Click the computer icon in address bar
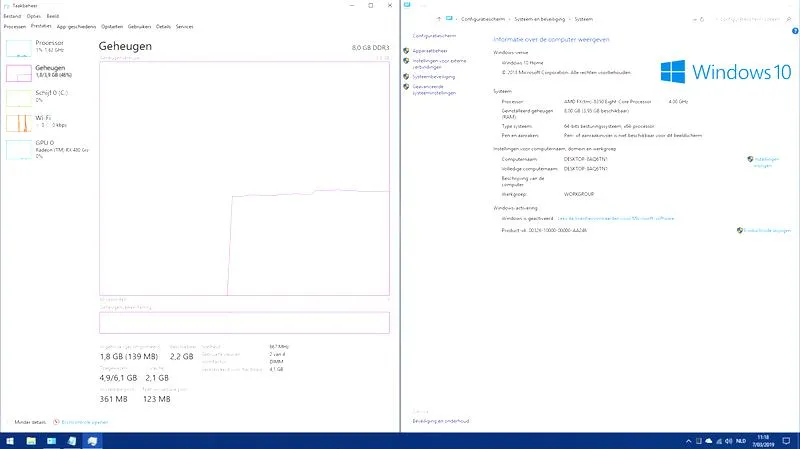 449,19
